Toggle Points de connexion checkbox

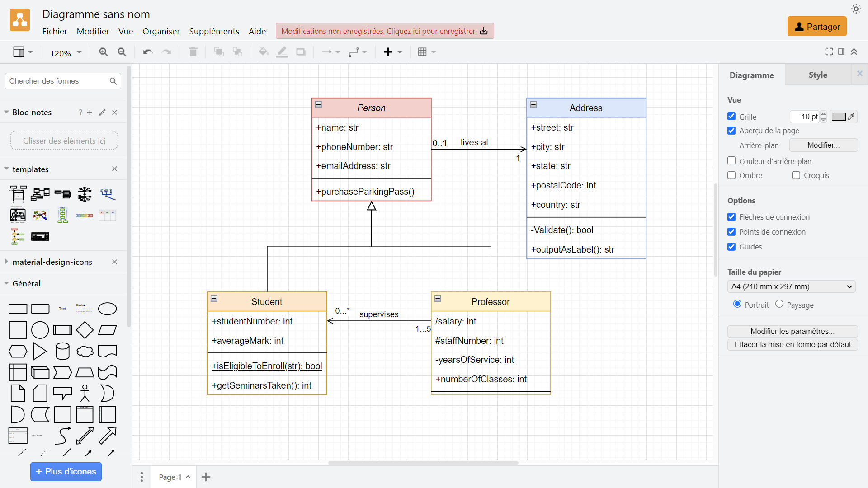731,232
